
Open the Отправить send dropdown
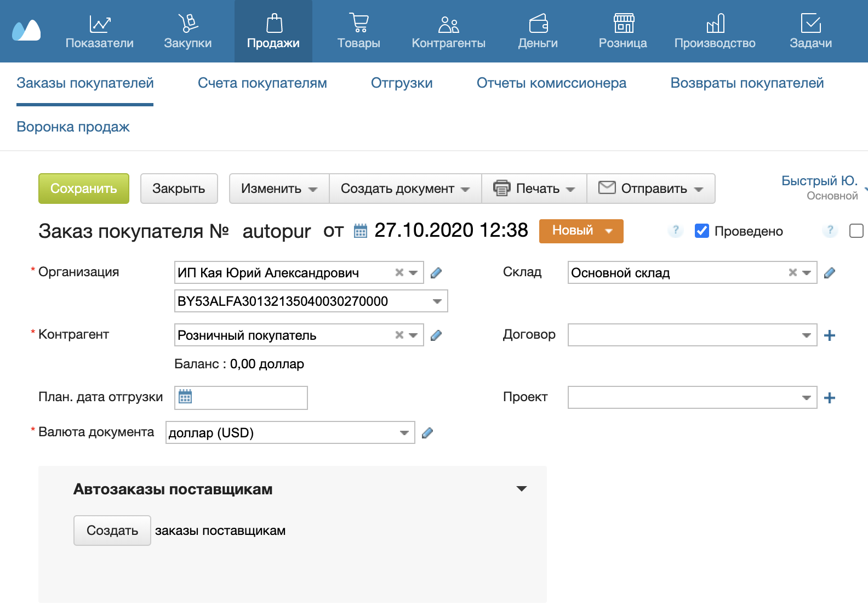point(651,189)
